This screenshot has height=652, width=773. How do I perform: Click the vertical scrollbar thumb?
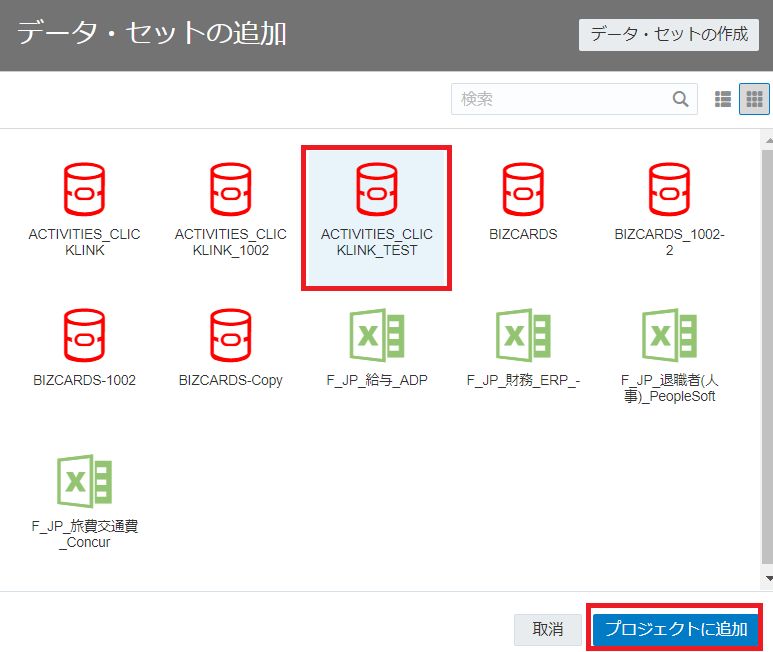coord(768,357)
